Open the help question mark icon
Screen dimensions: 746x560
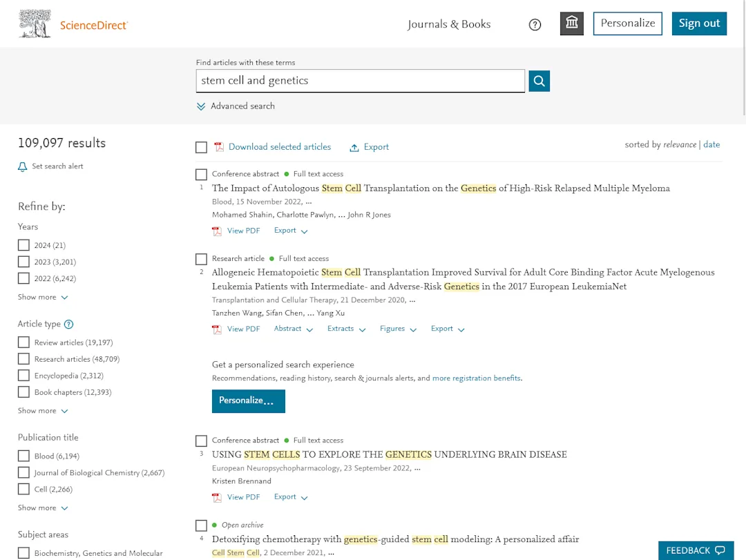[535, 24]
